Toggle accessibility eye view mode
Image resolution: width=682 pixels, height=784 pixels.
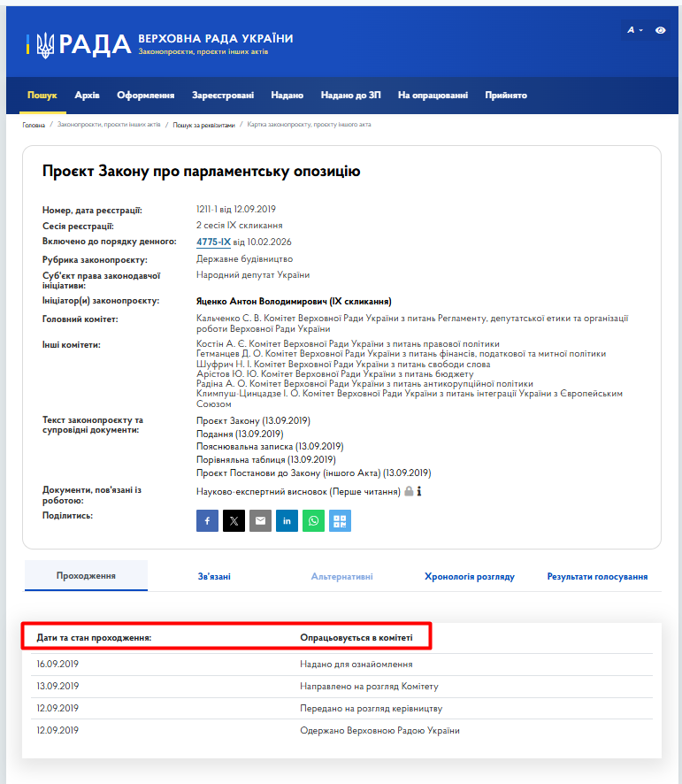660,30
